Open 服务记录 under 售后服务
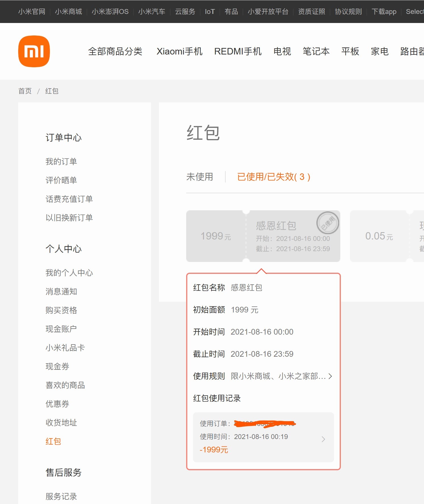This screenshot has width=424, height=504. pos(61,496)
